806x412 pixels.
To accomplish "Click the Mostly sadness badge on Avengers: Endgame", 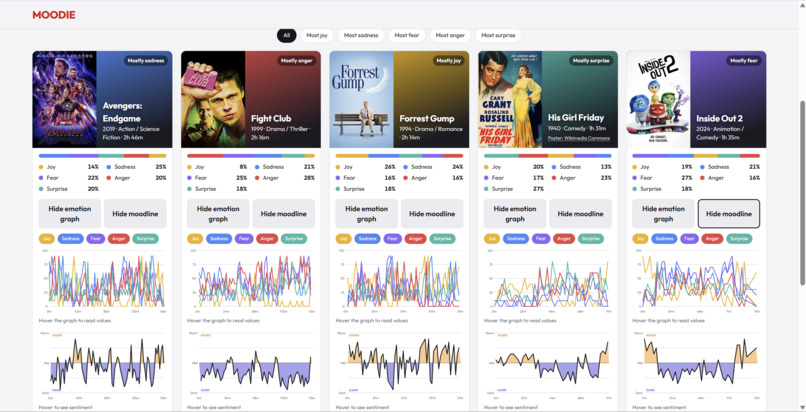I will click(x=146, y=61).
